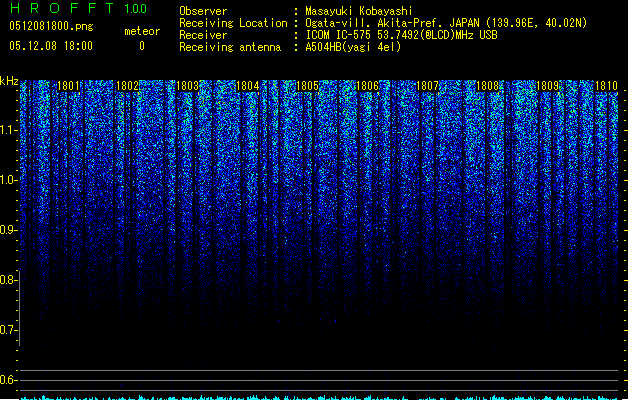
Task: Click the 1808 time marker
Action: [487, 86]
